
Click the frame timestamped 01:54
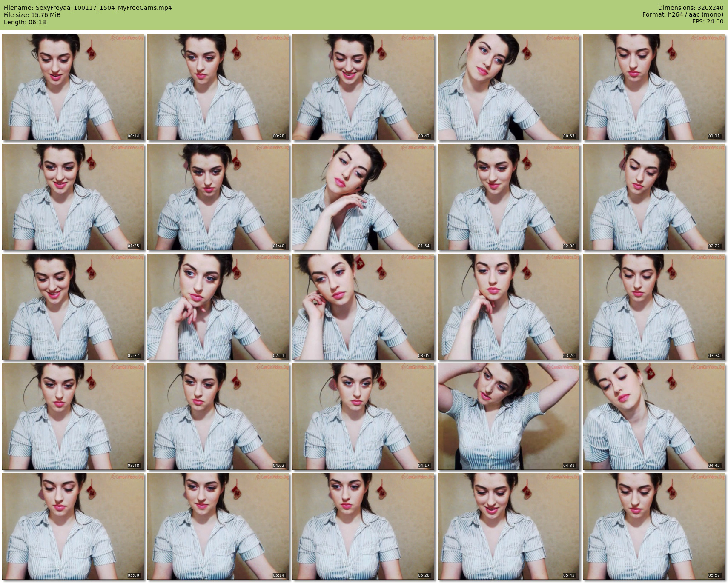pos(364,197)
